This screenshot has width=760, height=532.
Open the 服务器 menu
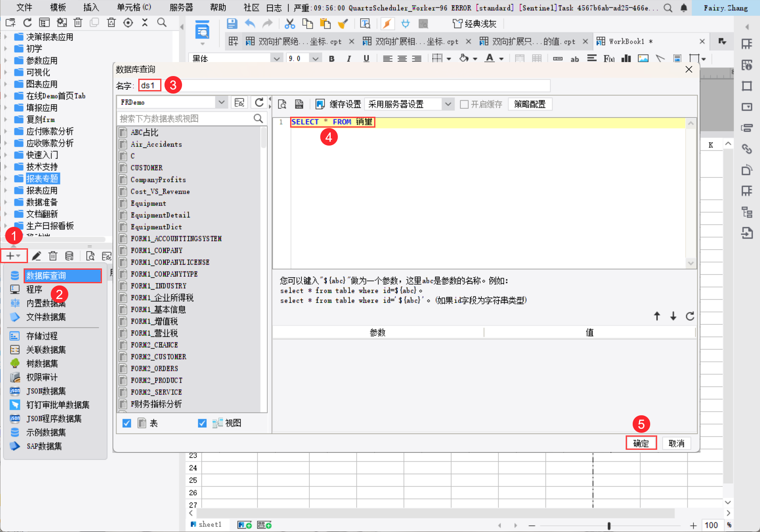pos(181,8)
